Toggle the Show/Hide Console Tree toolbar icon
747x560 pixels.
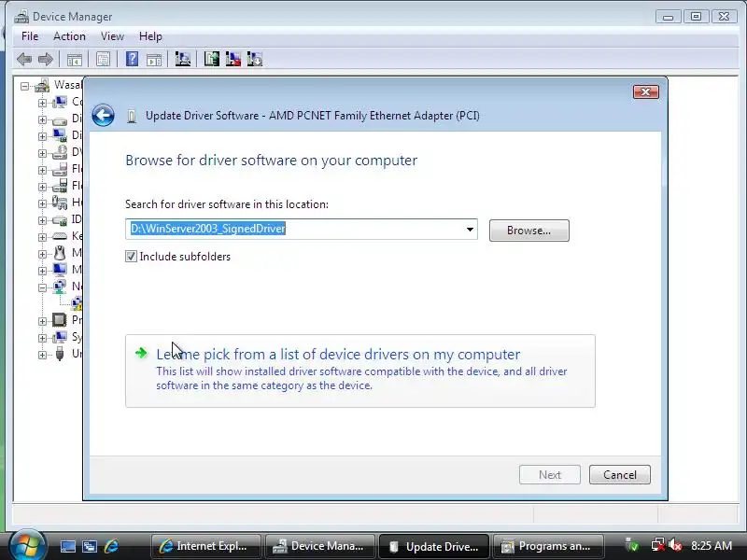(75, 60)
